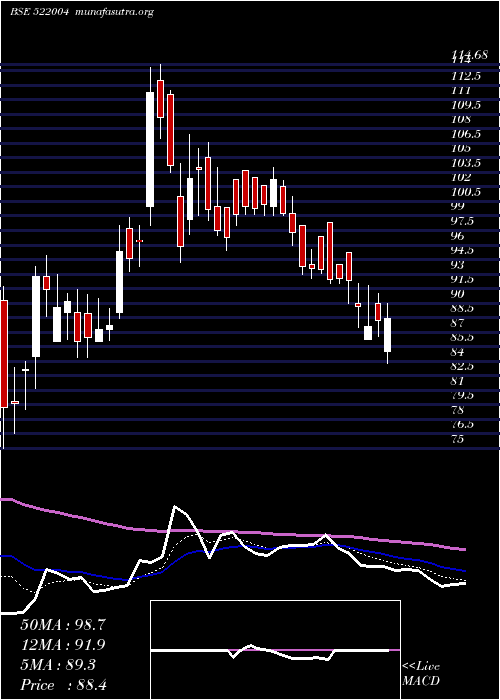Click the 100.5 price axis label
This screenshot has height=700, width=500.
tap(466, 192)
